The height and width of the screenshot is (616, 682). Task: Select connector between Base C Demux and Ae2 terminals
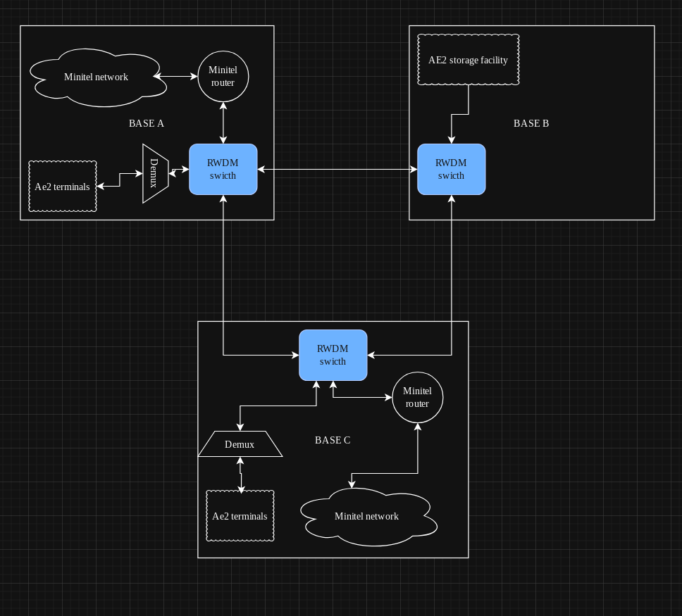pyautogui.click(x=240, y=473)
